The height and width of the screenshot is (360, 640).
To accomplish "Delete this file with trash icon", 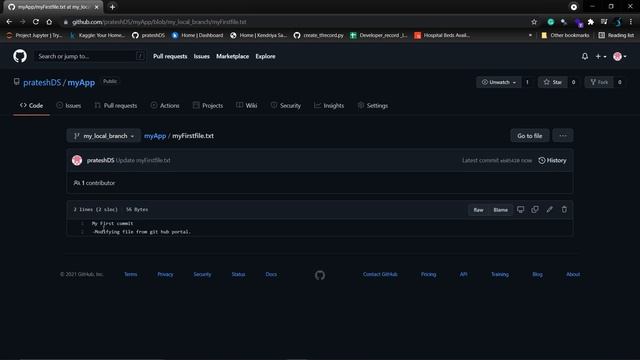I will click(564, 209).
